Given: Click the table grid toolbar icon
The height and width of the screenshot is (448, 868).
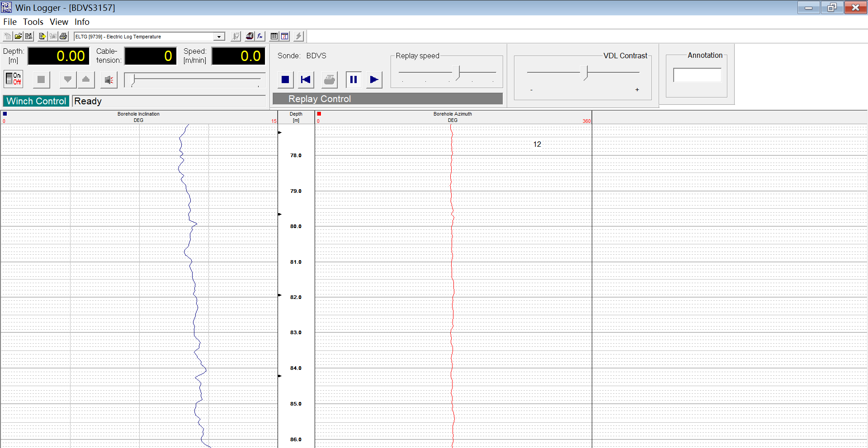Looking at the screenshot, I should [274, 36].
